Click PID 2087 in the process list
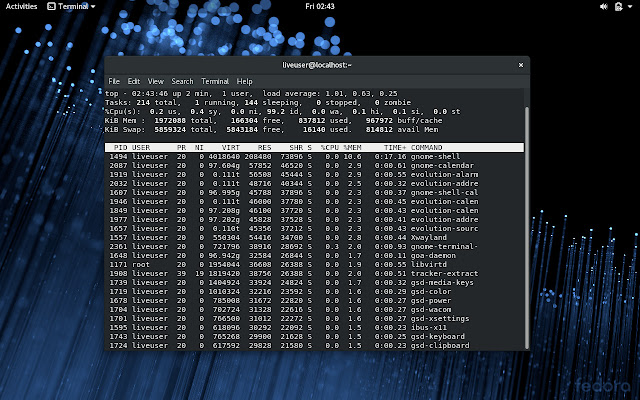640x400 pixels. click(x=118, y=165)
